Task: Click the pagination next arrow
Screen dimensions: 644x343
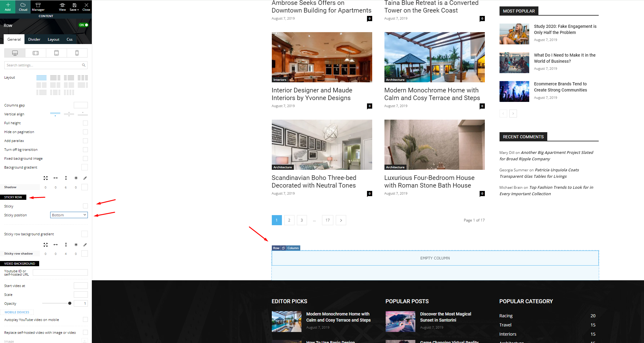Action: [x=341, y=220]
